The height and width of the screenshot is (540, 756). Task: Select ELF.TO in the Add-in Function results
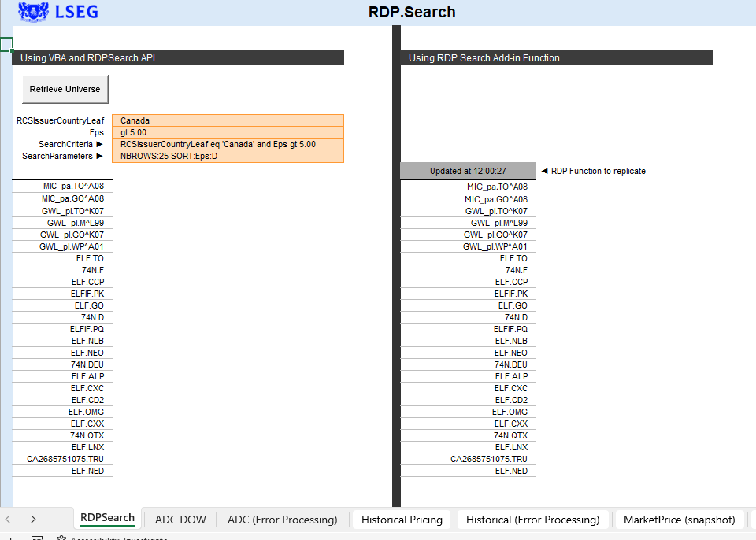(x=468, y=258)
